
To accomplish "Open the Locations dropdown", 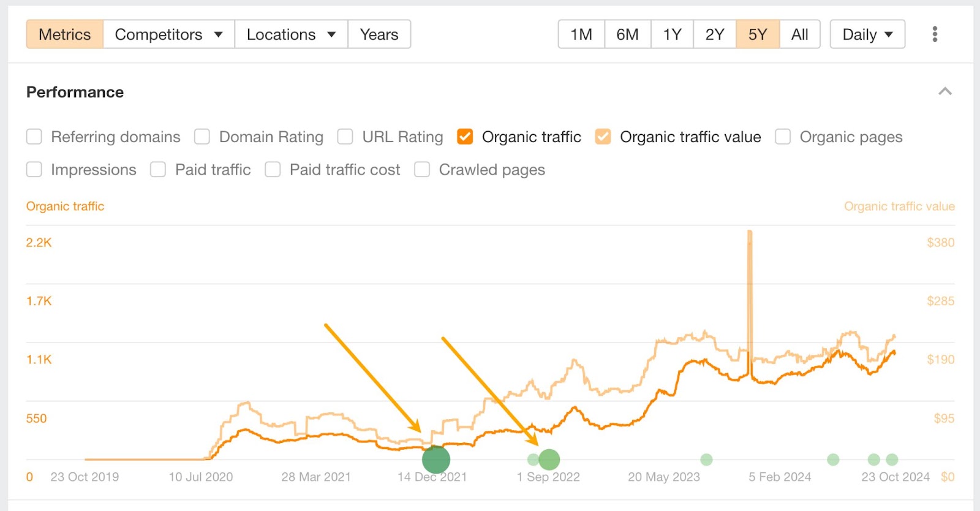I will pyautogui.click(x=290, y=34).
